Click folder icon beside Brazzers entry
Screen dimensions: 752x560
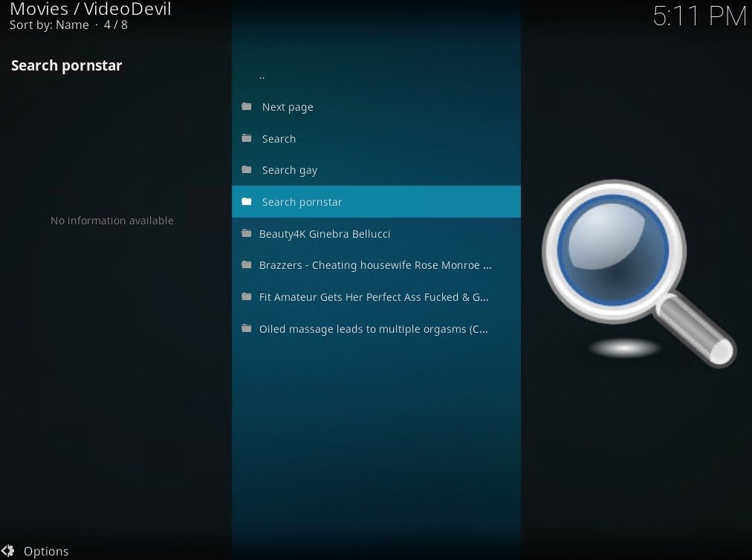[x=247, y=264]
